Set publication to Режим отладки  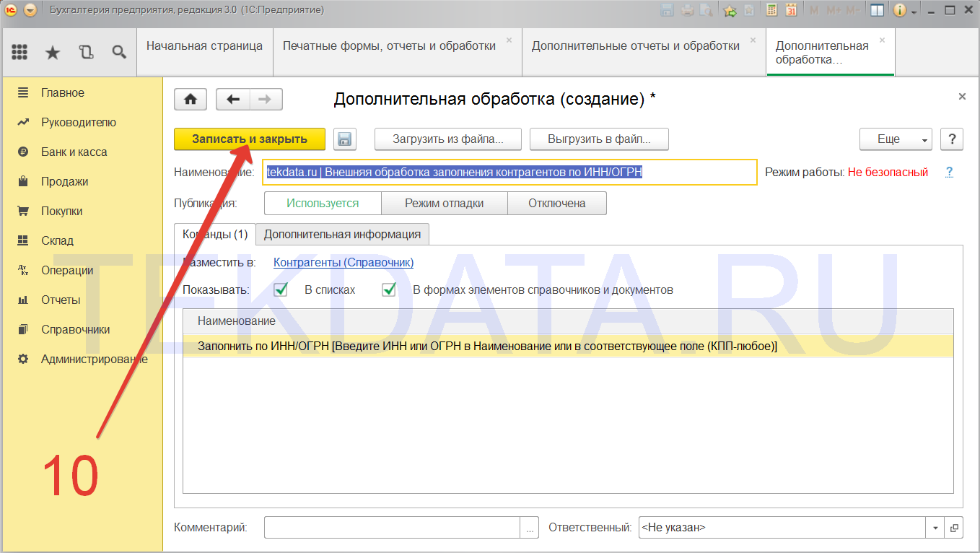445,204
